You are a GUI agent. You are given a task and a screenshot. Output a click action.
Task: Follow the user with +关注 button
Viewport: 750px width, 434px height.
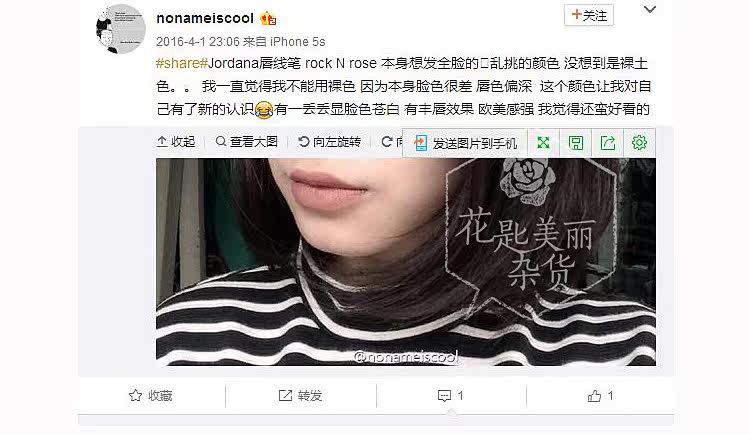pyautogui.click(x=589, y=15)
